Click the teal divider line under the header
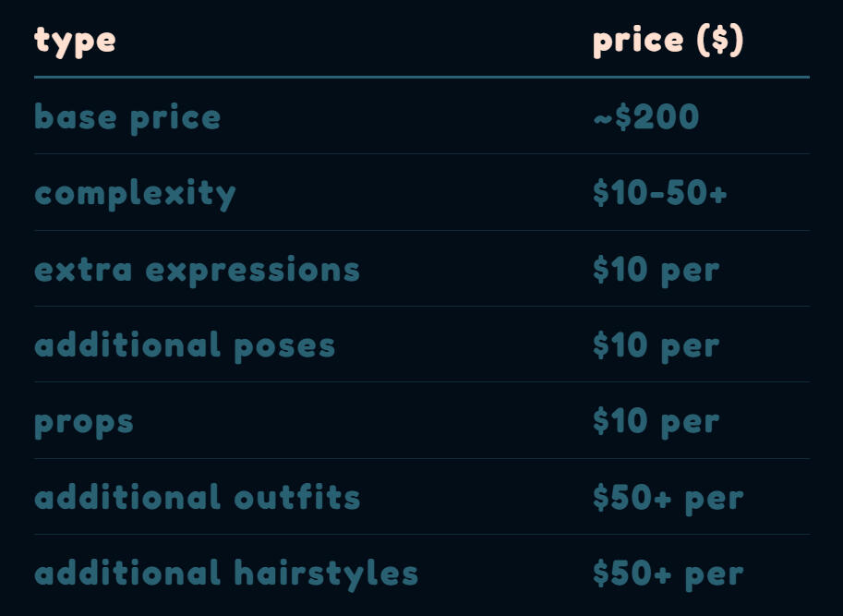This screenshot has width=843, height=616. click(421, 77)
